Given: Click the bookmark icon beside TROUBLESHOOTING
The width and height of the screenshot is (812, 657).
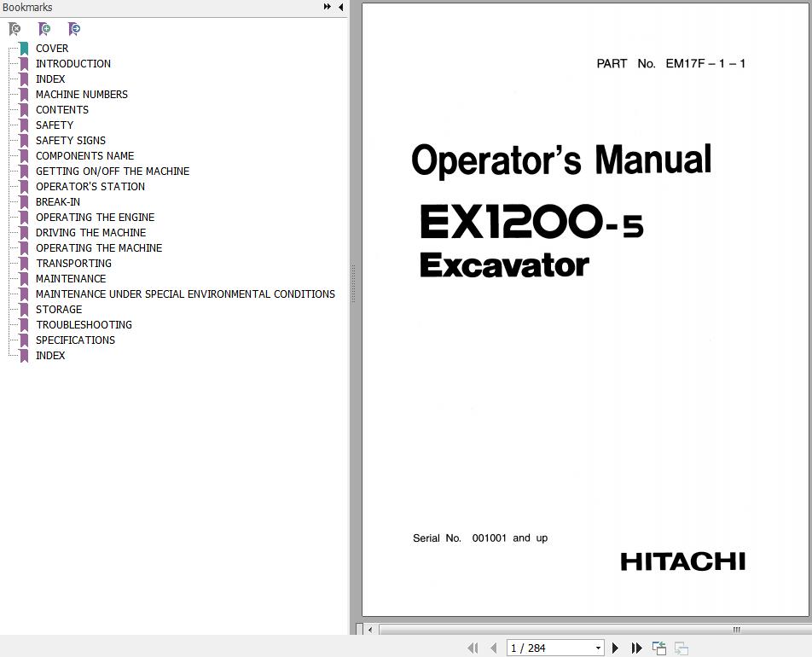Looking at the screenshot, I should [24, 325].
